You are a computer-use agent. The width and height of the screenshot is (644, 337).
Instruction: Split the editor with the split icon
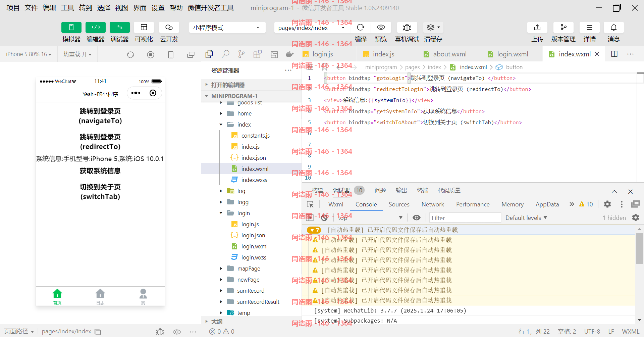coord(614,54)
